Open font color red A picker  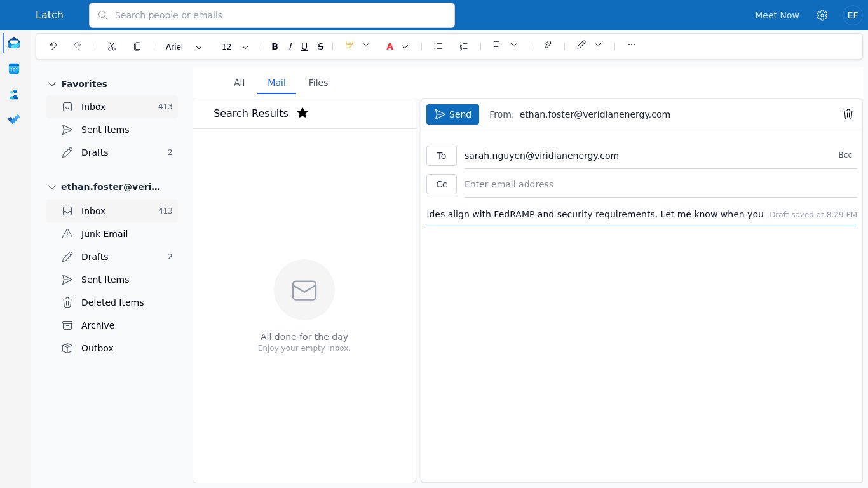click(390, 46)
